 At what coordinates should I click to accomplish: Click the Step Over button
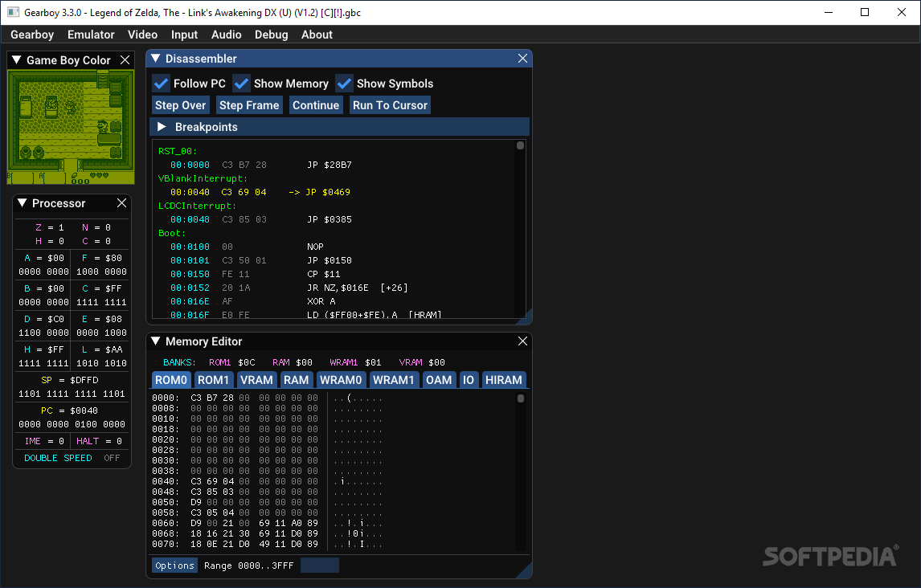(x=180, y=105)
